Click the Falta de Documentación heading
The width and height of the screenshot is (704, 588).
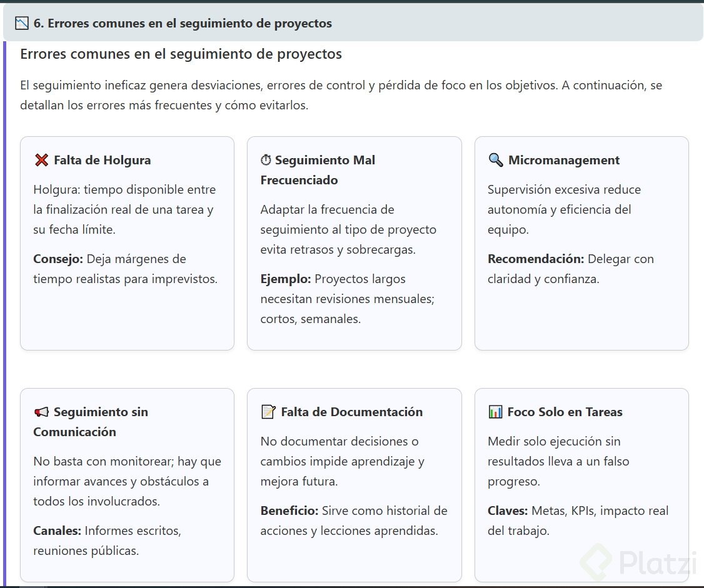(x=351, y=412)
